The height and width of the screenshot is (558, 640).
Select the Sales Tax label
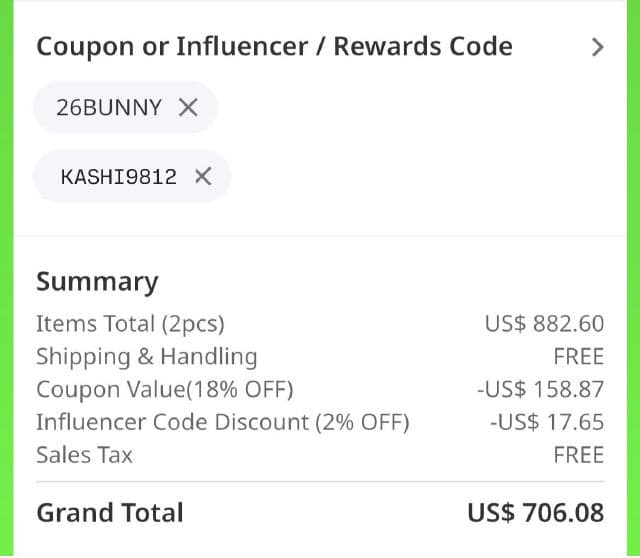tap(84, 455)
